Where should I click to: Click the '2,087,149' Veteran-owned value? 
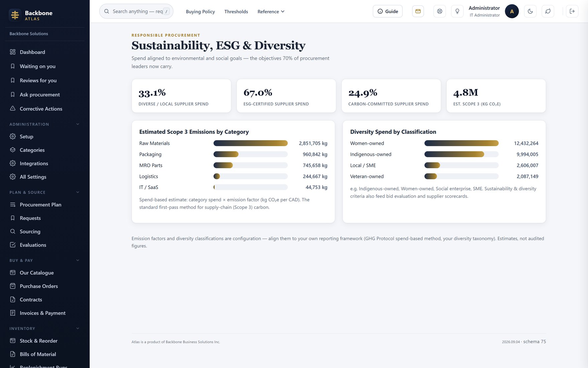[x=528, y=176]
